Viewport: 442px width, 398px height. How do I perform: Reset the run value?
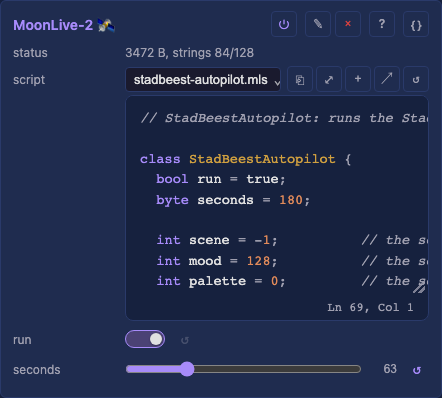coord(184,340)
